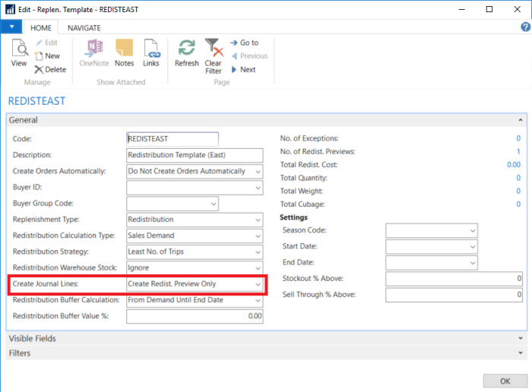Open the Season Code dropdown

(x=472, y=230)
